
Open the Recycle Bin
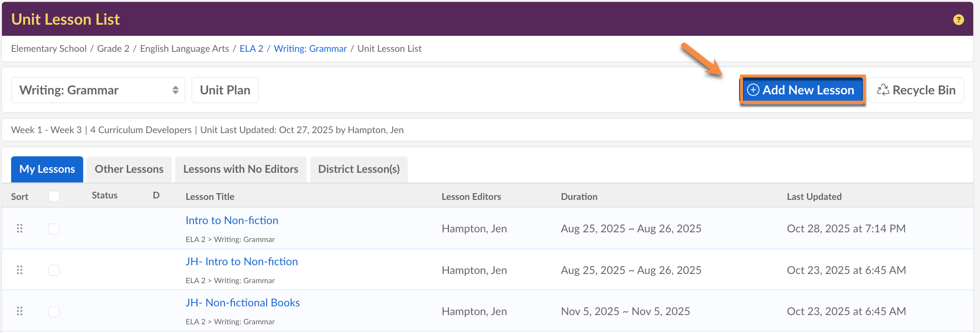point(916,90)
